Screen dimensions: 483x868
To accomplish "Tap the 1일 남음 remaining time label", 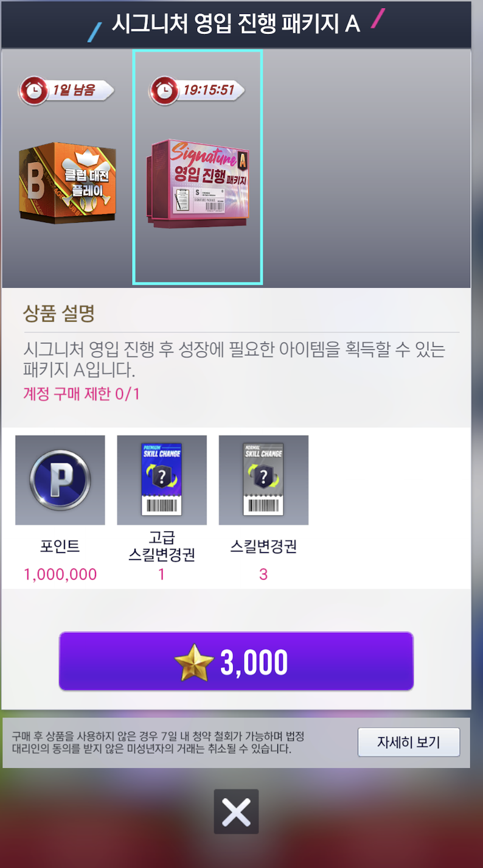I will pos(74,90).
